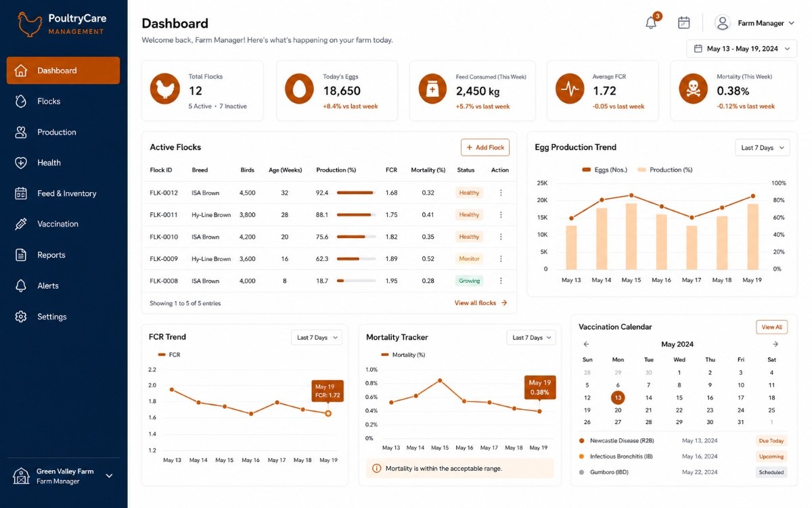The image size is (812, 508).
Task: Open action menu for FLK-0010
Action: (x=501, y=237)
